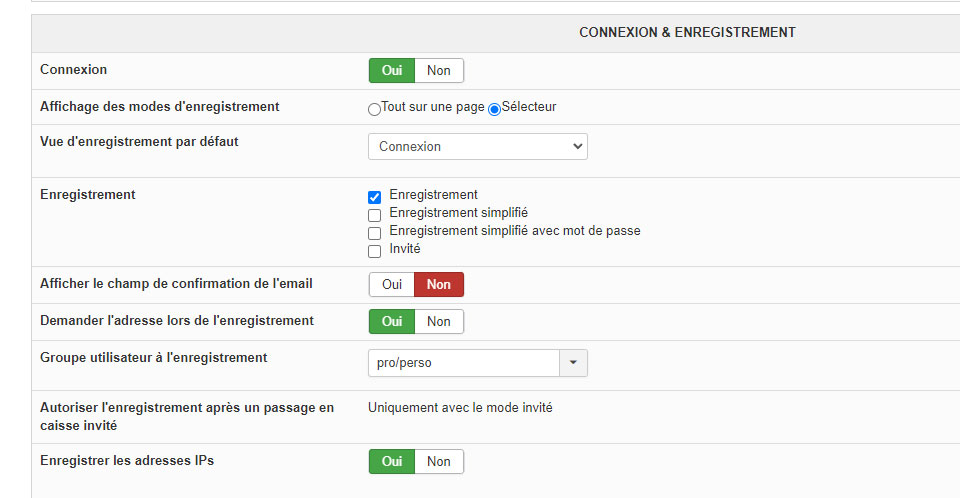Set Connexion toggle to Oui
The image size is (960, 498).
point(392,71)
